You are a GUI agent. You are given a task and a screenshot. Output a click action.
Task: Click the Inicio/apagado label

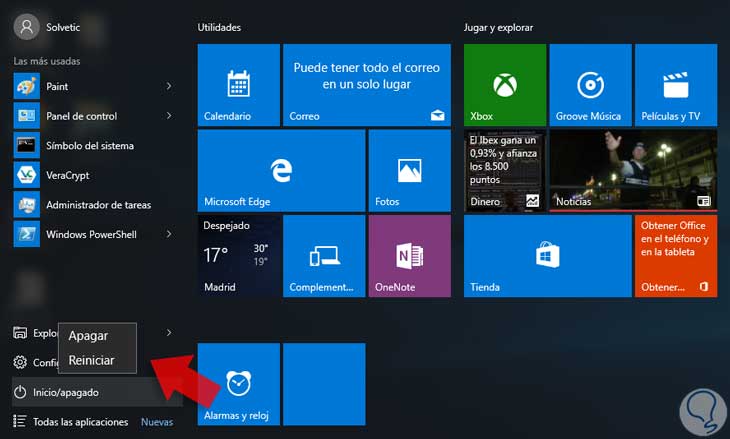pyautogui.click(x=66, y=392)
